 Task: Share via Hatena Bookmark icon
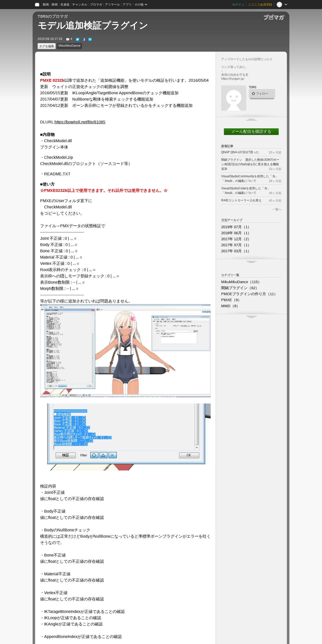(90, 39)
